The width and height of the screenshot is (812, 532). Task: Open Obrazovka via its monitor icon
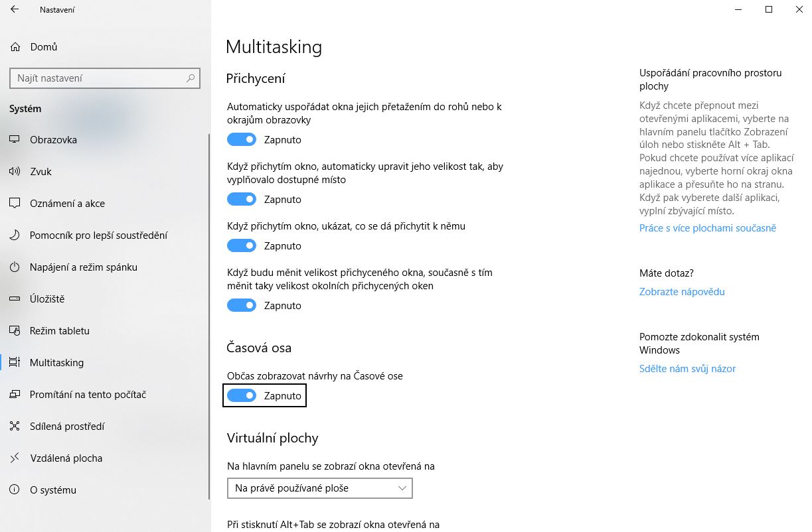click(15, 140)
